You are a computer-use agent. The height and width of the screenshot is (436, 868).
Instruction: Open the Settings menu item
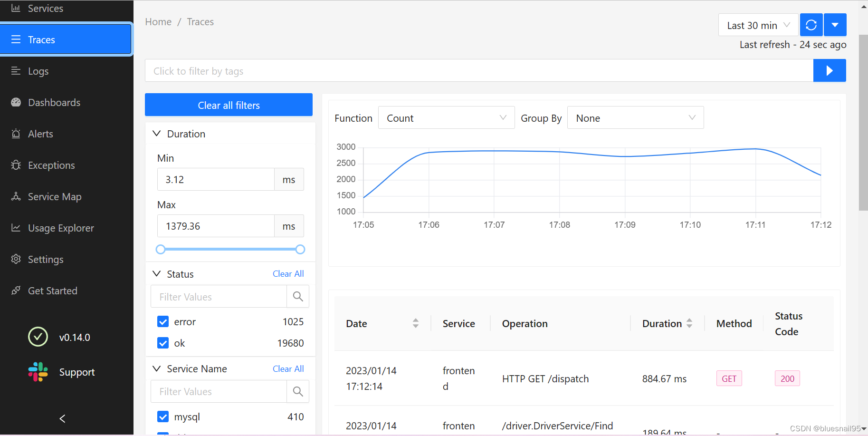[x=67, y=259]
